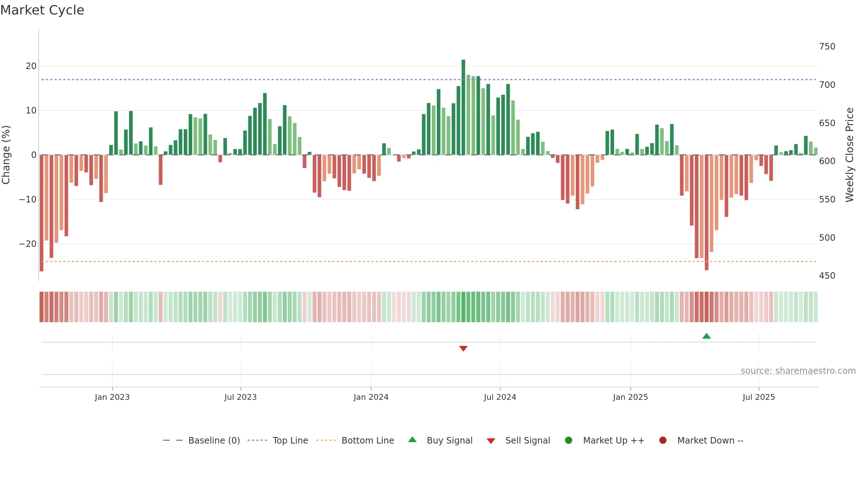Image resolution: width=868 pixels, height=488 pixels.
Task: Click the red Sell Signal triangle marker
Action: tap(463, 348)
